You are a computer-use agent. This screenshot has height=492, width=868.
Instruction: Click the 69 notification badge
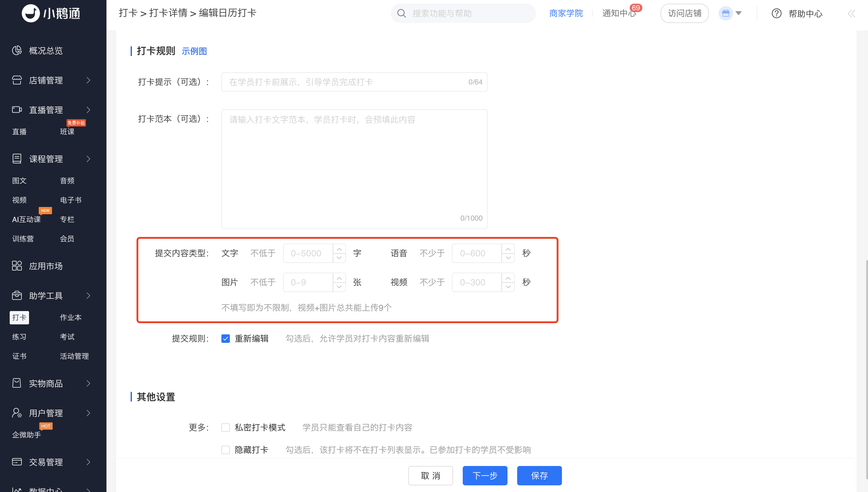[636, 8]
